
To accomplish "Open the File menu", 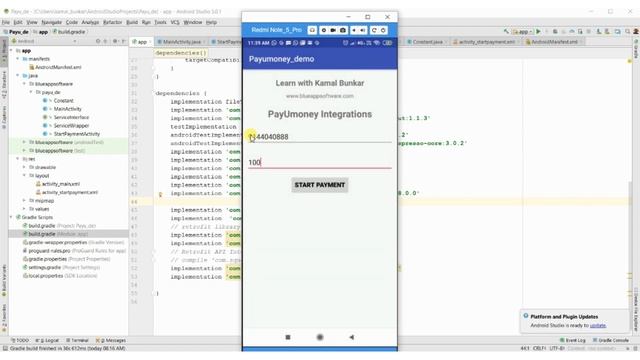I will pyautogui.click(x=6, y=22).
